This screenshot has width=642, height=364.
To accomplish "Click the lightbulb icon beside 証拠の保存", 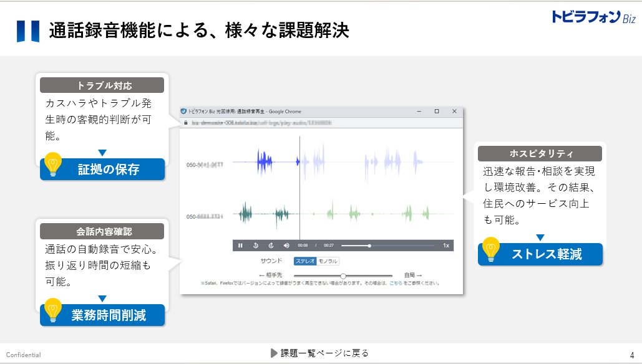I will point(54,166).
